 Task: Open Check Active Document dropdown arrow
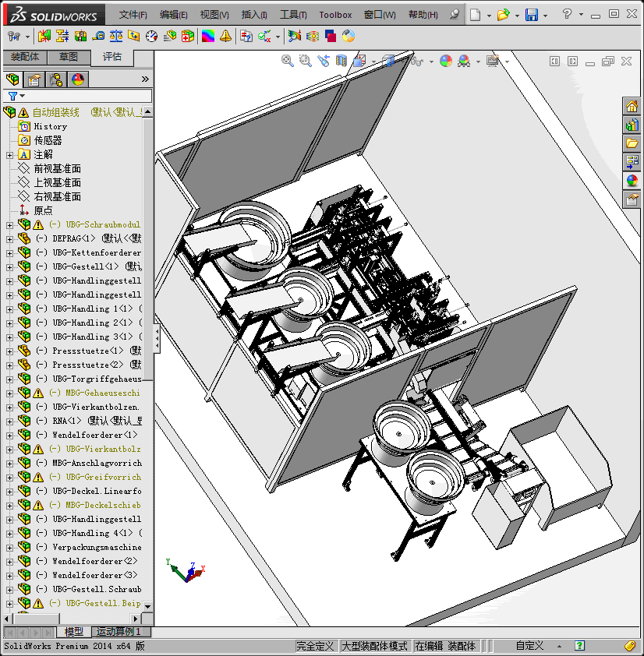tap(278, 37)
